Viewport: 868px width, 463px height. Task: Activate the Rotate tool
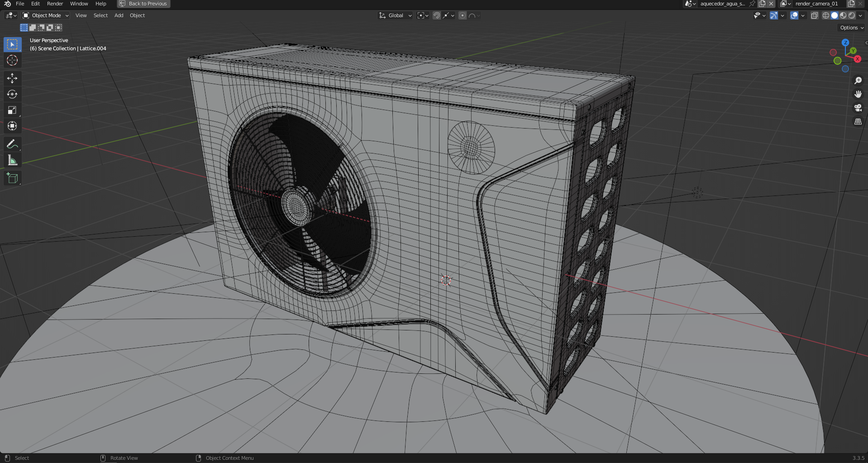pos(12,94)
